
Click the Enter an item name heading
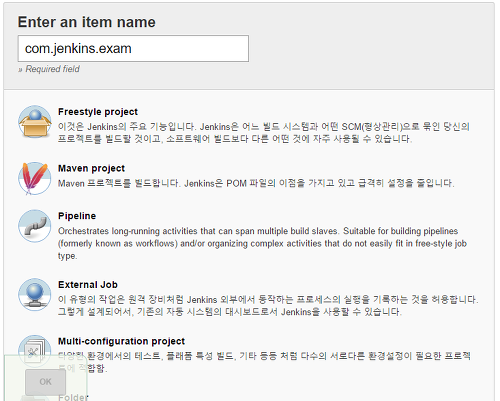click(x=87, y=22)
